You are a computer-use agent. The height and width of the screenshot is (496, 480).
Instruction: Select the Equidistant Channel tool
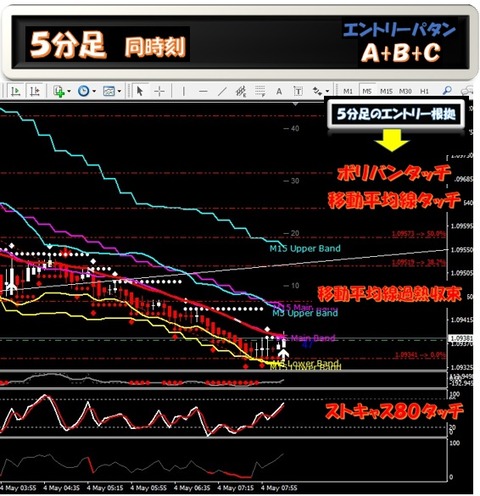[241, 91]
